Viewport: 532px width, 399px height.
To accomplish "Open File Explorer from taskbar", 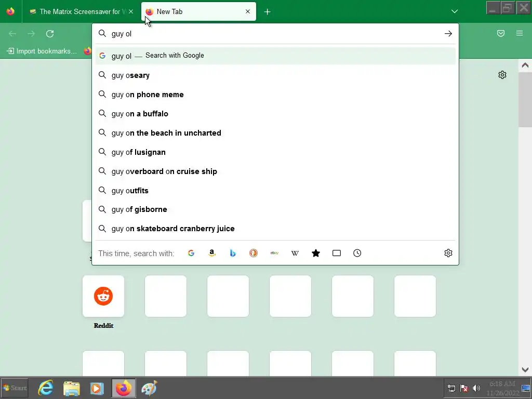I will (x=71, y=388).
